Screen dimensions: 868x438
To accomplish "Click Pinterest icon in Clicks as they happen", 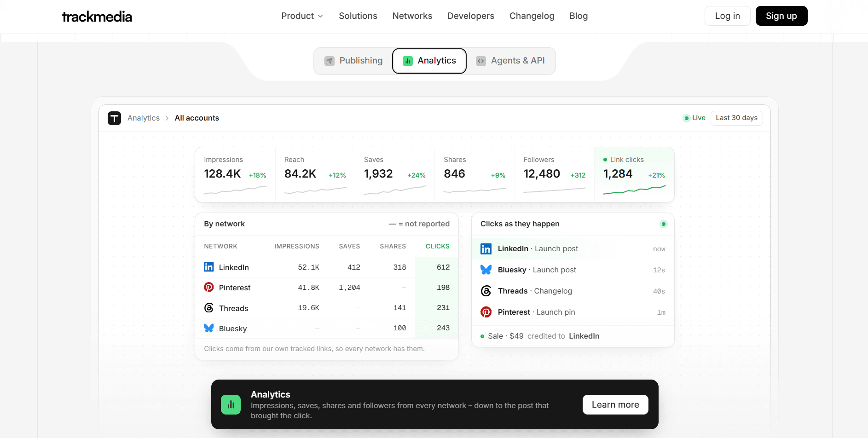I will coord(486,312).
